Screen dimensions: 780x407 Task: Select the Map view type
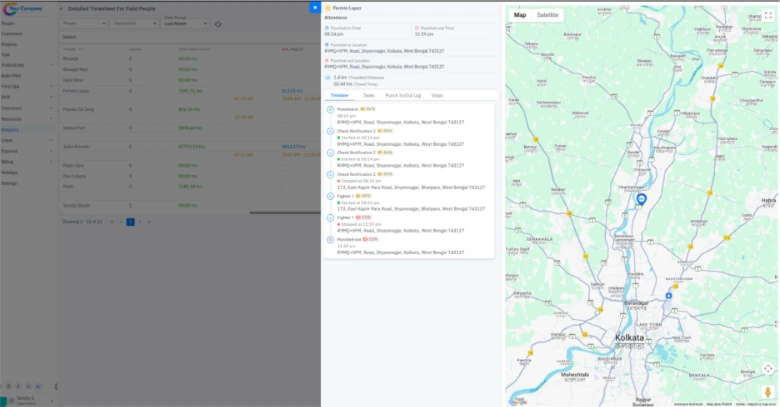[x=519, y=15]
